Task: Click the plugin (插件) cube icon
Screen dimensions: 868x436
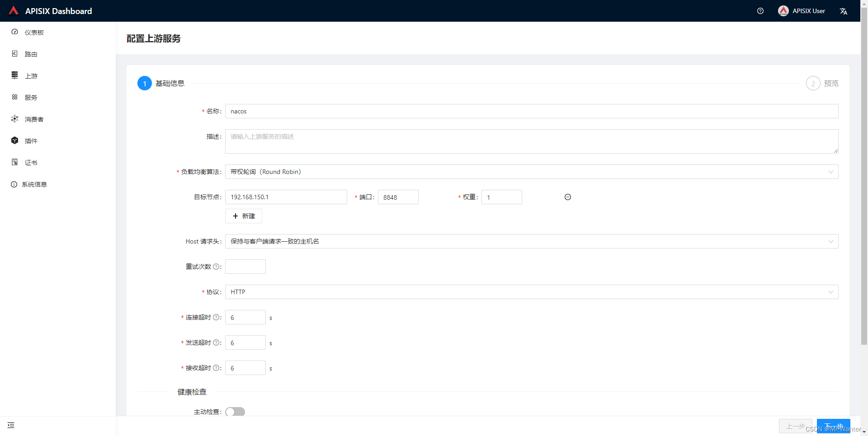Action: pyautogui.click(x=14, y=141)
